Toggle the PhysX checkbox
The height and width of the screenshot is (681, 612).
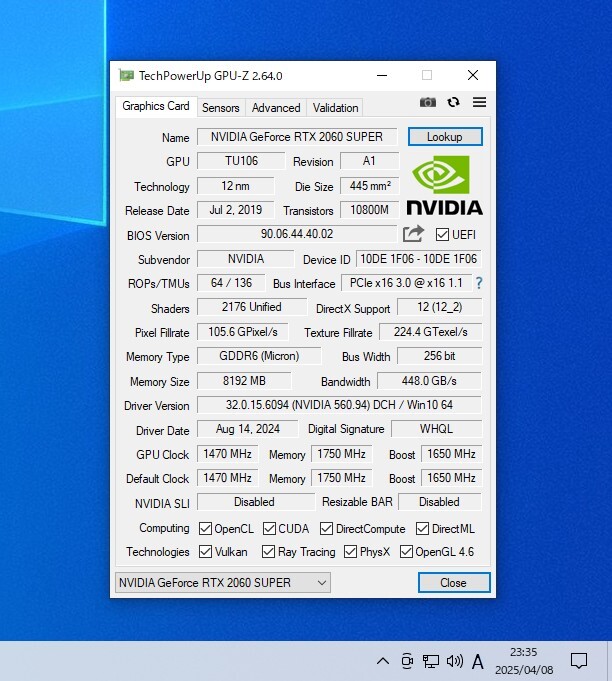pos(350,552)
